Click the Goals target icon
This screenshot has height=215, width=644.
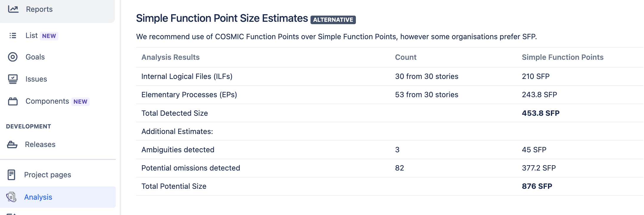(13, 57)
